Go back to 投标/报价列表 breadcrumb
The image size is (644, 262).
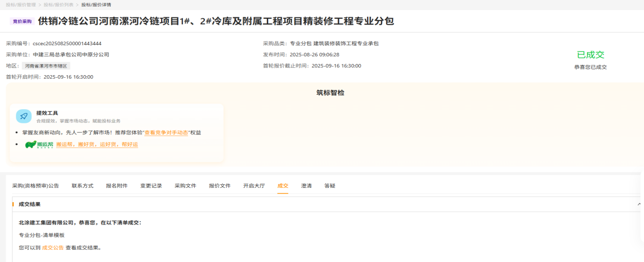59,5
